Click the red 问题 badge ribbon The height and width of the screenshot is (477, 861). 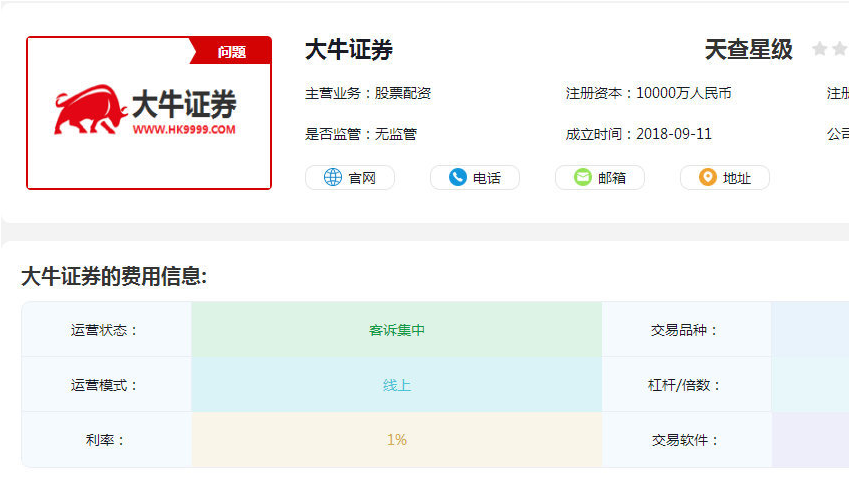(x=231, y=52)
